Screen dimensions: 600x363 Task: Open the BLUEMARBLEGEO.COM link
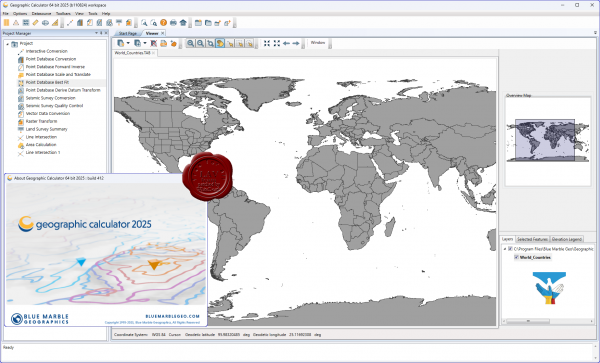[173, 316]
